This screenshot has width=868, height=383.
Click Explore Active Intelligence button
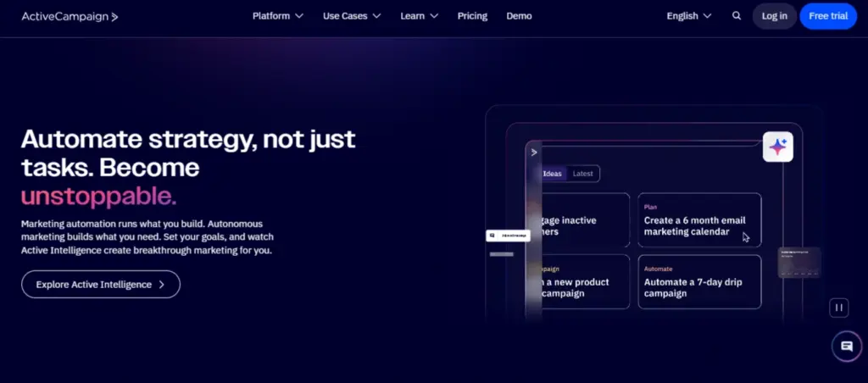coord(101,285)
